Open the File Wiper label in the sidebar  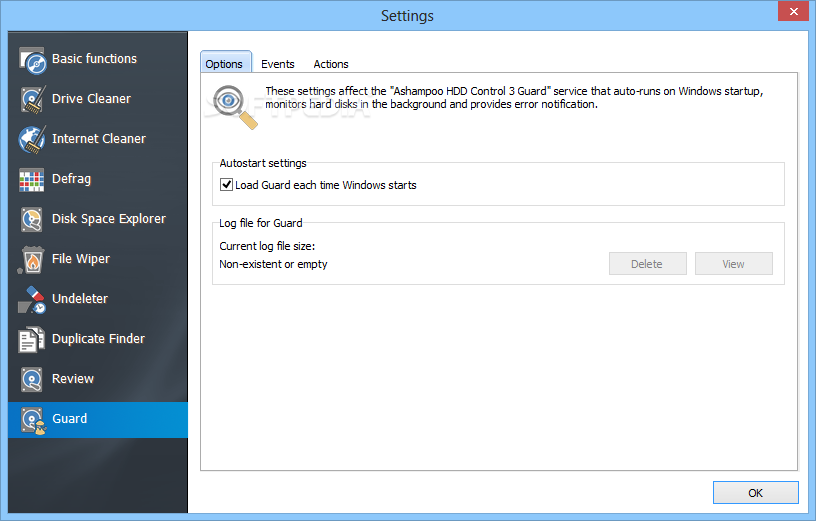81,259
